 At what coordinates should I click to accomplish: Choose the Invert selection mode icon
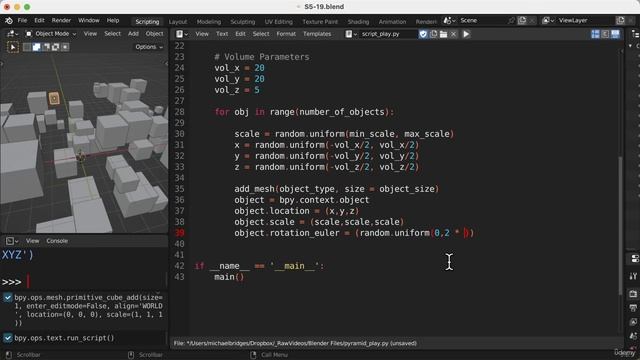click(55, 47)
